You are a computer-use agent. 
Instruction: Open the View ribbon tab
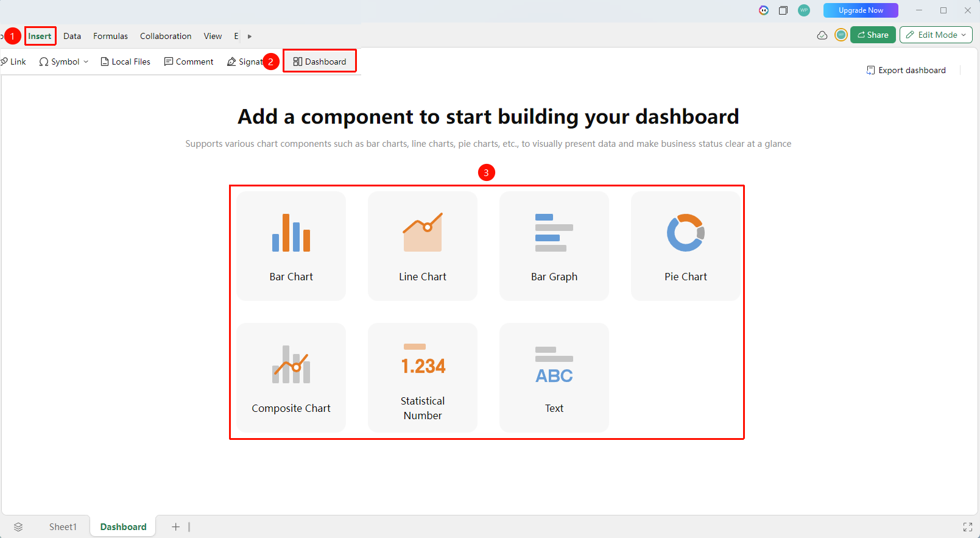click(213, 36)
